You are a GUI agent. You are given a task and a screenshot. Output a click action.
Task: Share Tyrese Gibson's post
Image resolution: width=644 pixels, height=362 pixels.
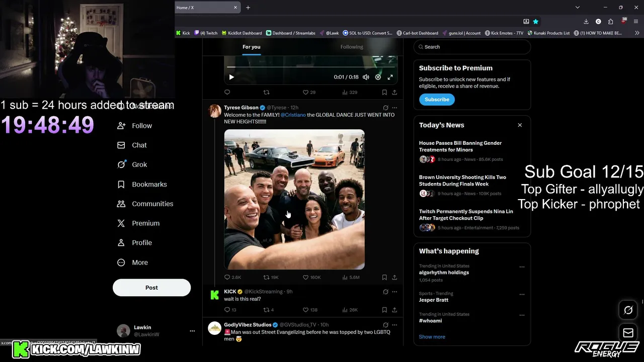point(394,277)
